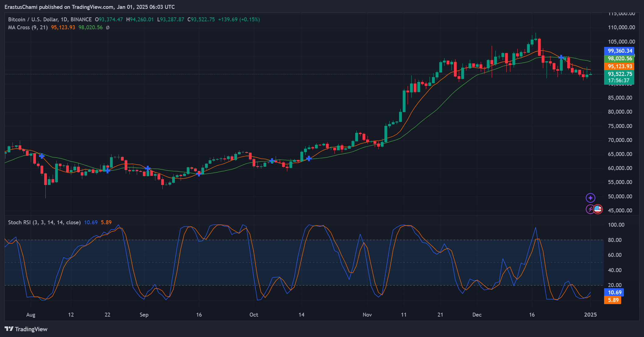Click the blue cross marker at September 16
Screen dimensions: 644x337
coord(199,173)
